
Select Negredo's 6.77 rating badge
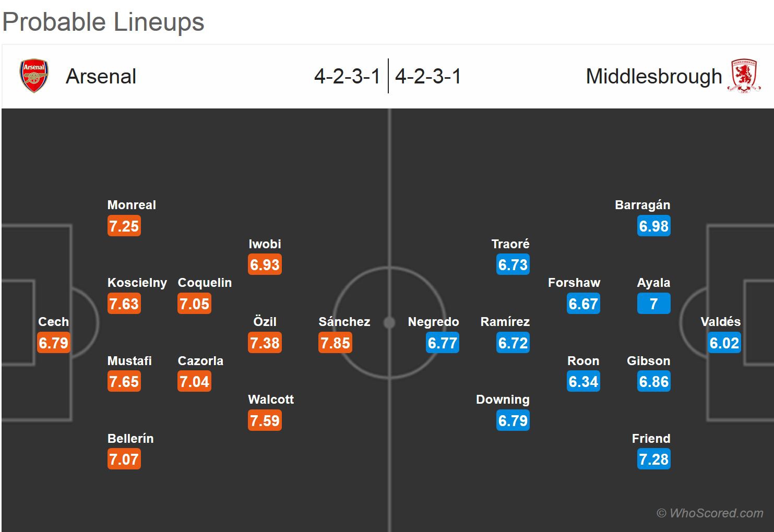tap(443, 343)
